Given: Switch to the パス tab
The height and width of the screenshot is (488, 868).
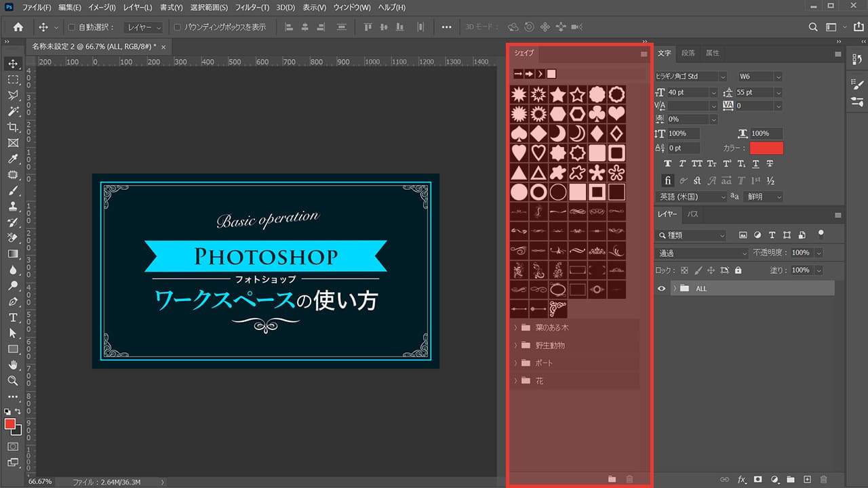Looking at the screenshot, I should [x=693, y=214].
